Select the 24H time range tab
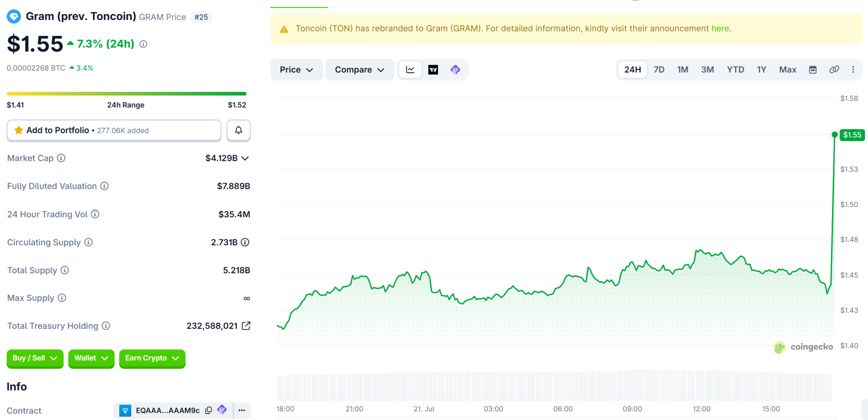Screen dimensions: 868x420 pyautogui.click(x=633, y=70)
